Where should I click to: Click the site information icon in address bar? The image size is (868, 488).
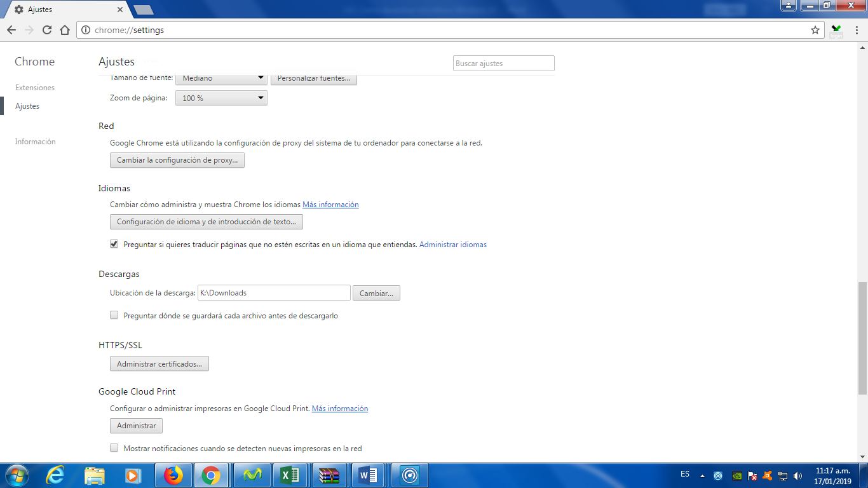[x=86, y=30]
